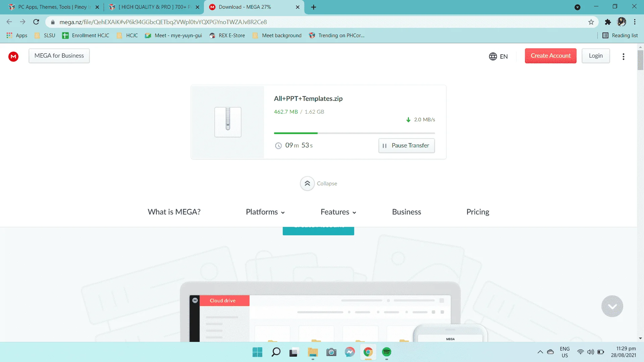
Task: Click the Chrome taskbar icon
Action: pyautogui.click(x=368, y=352)
